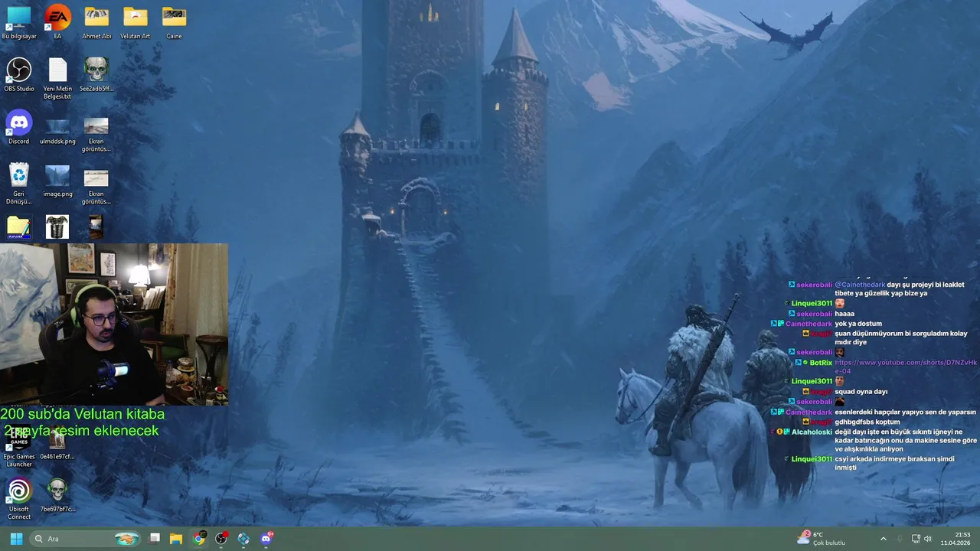The image size is (980, 551).
Task: Click the @Cainethedark mention in chat
Action: [860, 285]
